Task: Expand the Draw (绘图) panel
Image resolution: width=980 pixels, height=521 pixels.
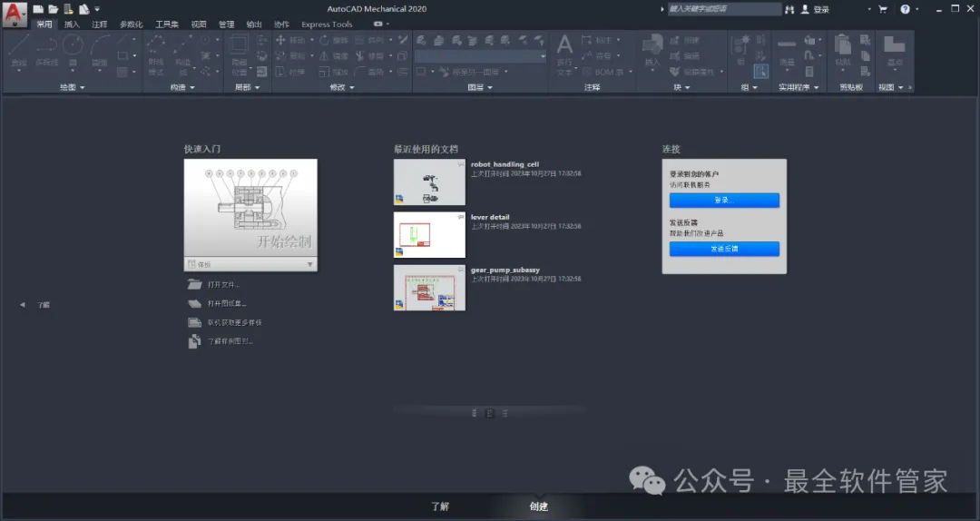Action: [72, 87]
